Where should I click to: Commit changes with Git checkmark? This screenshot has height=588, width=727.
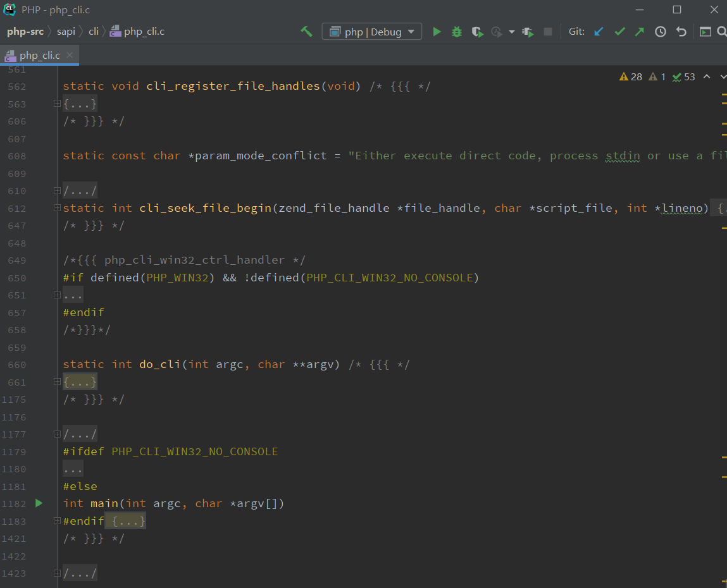pyautogui.click(x=619, y=32)
